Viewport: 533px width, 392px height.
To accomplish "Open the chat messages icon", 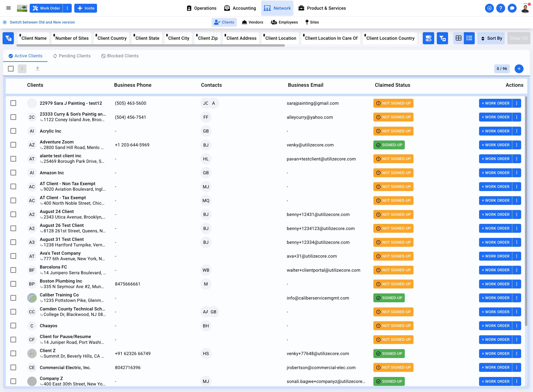I will [x=512, y=8].
